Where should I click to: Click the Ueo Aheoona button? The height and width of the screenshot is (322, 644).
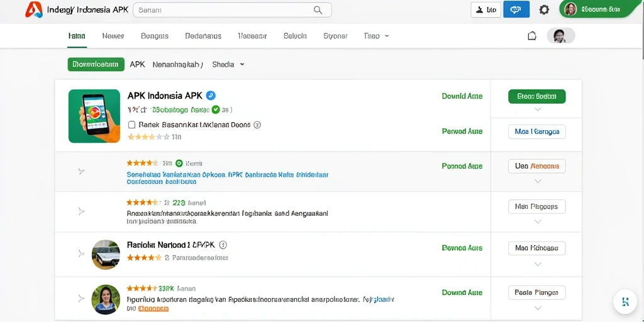tap(537, 166)
